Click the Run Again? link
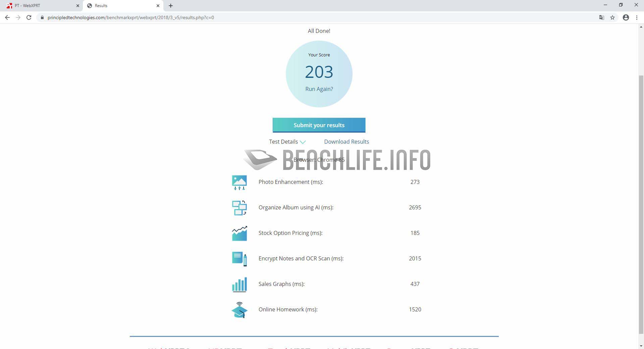This screenshot has width=644, height=349. (319, 89)
